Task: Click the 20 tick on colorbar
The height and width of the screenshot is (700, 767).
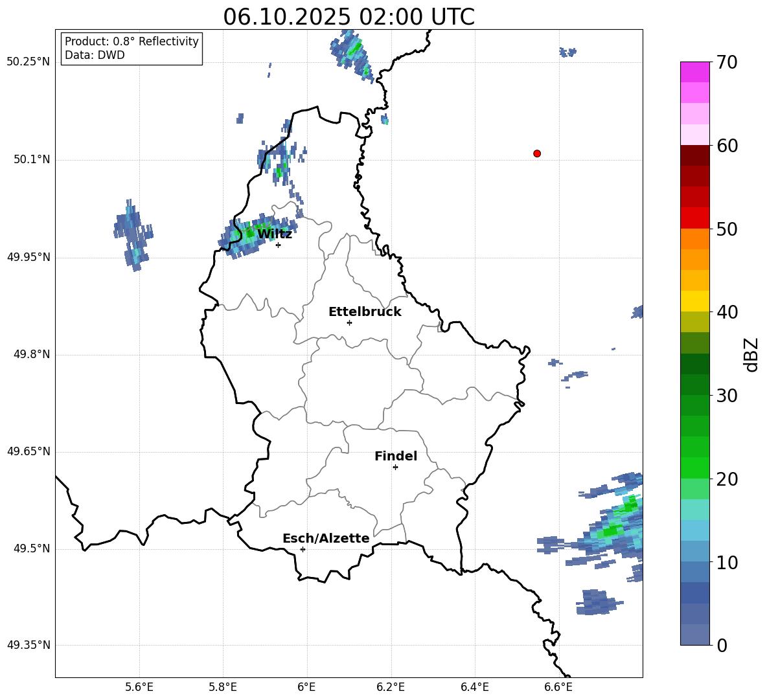Action: point(727,479)
